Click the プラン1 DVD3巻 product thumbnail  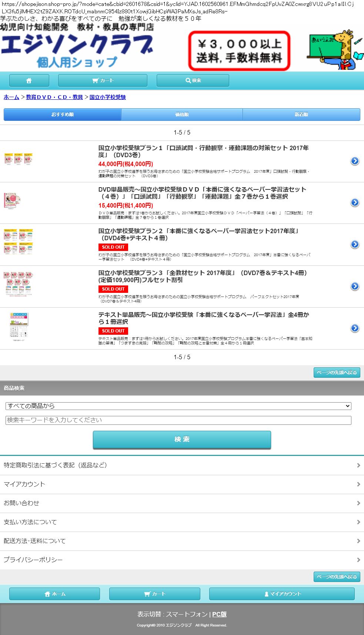19,159
